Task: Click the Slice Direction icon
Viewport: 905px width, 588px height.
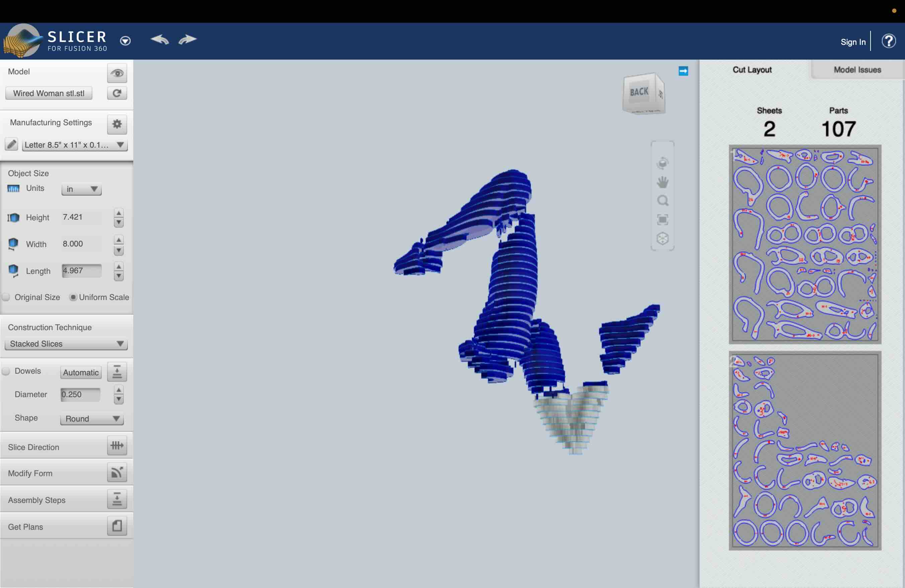Action: (x=117, y=446)
